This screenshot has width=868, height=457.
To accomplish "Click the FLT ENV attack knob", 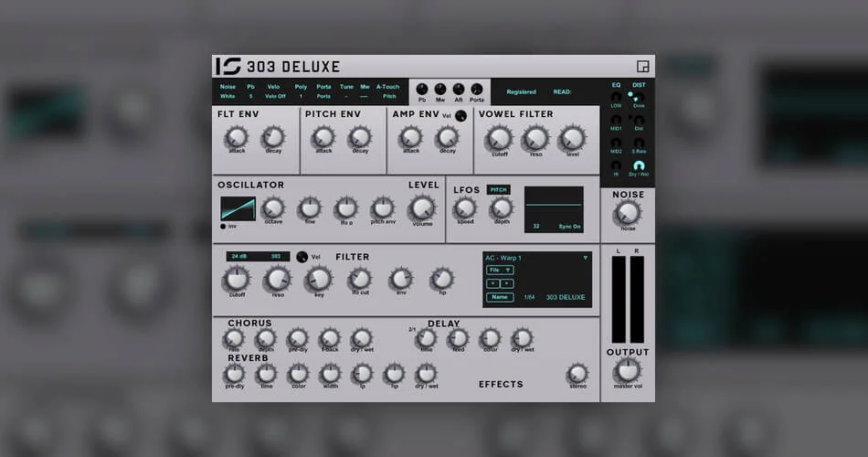I will point(237,137).
